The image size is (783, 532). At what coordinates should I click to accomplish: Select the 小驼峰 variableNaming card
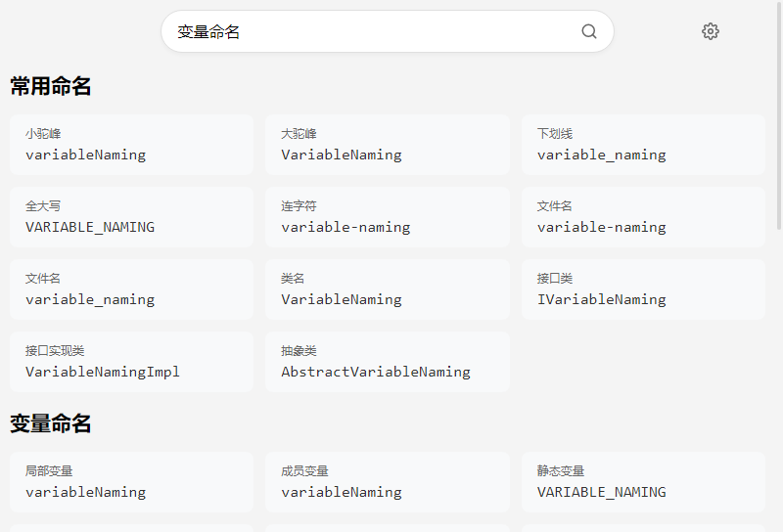point(131,145)
